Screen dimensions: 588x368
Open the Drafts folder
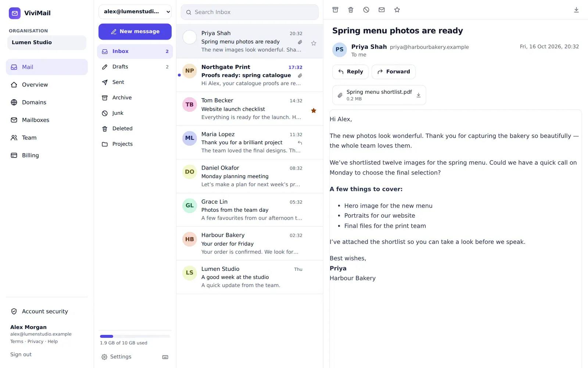(135, 67)
